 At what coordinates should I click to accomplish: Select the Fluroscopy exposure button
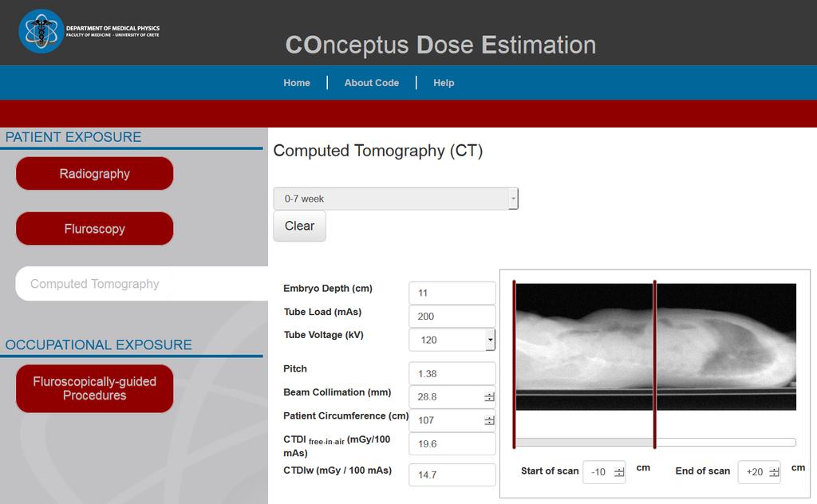point(94,229)
